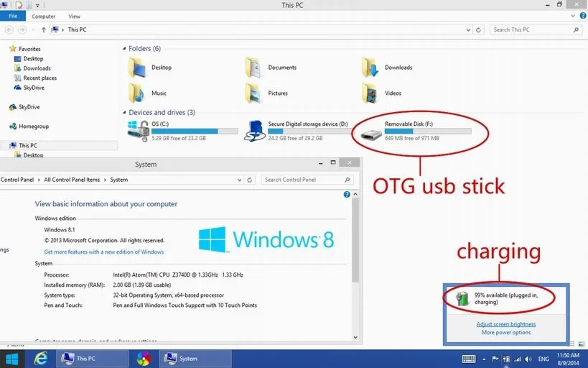Show hidden tray icons

[484, 359]
